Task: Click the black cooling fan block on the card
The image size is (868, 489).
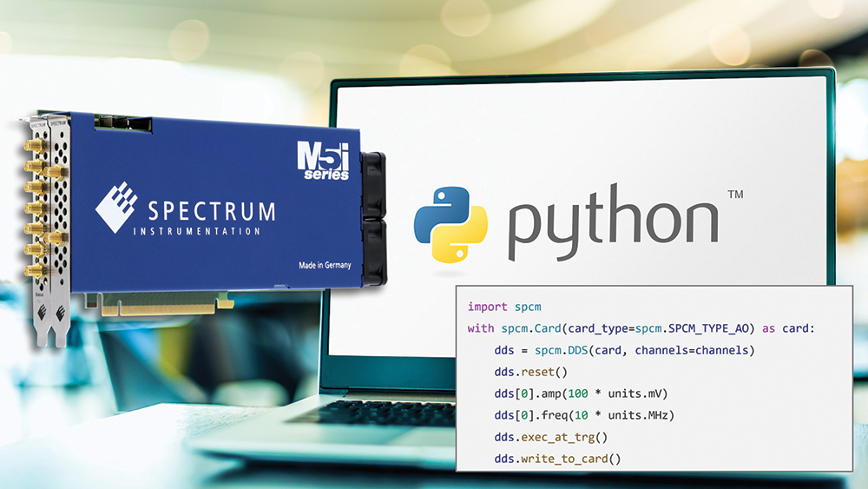Action: pyautogui.click(x=373, y=219)
